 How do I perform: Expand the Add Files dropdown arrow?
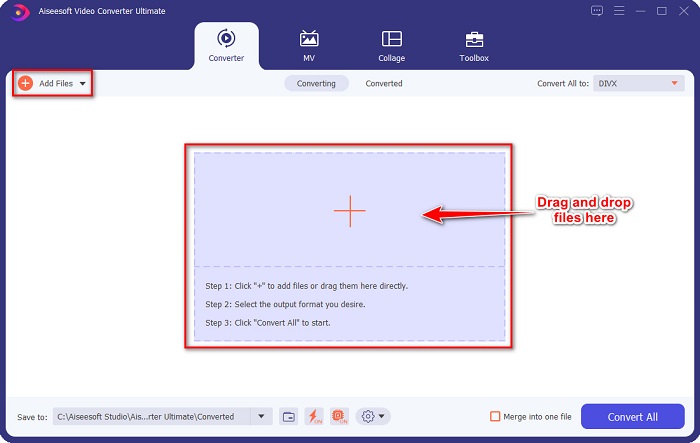coord(83,84)
